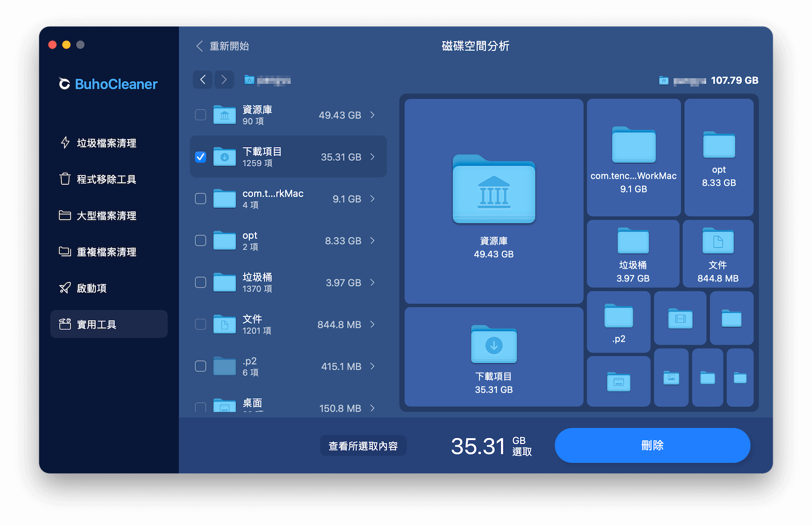The image size is (812, 525).
Task: Uncheck the 下載項目 checkbox
Action: point(200,157)
